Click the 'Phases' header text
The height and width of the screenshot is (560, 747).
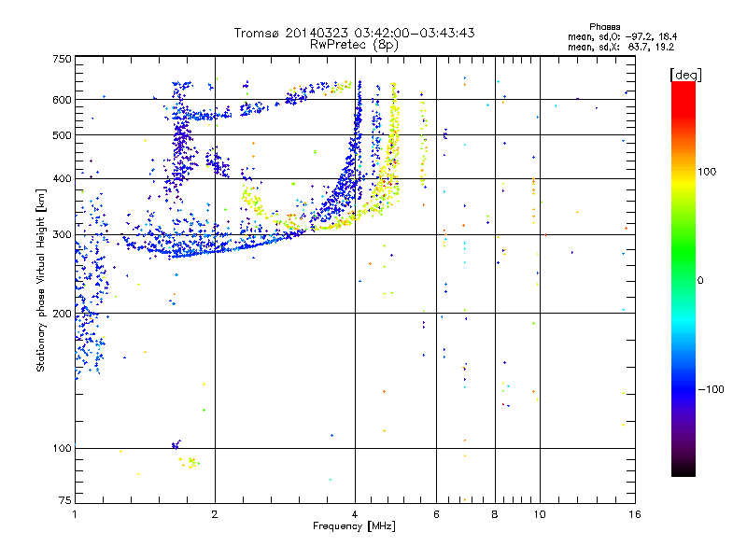click(604, 27)
